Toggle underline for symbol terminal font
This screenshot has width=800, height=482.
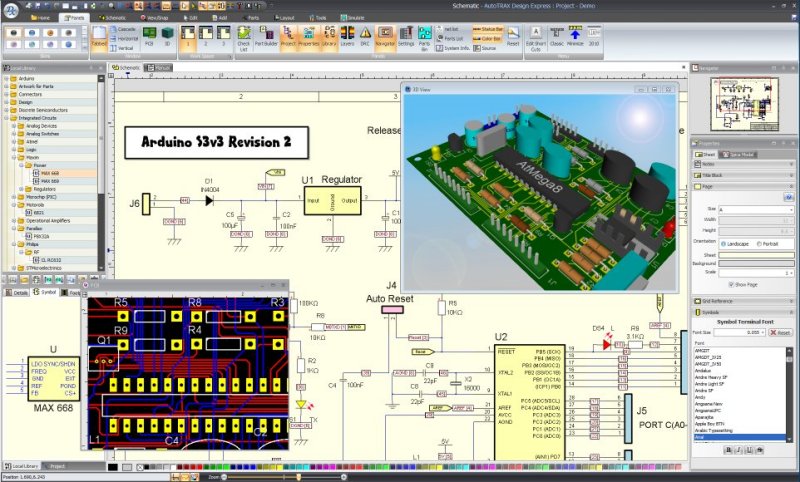click(749, 450)
